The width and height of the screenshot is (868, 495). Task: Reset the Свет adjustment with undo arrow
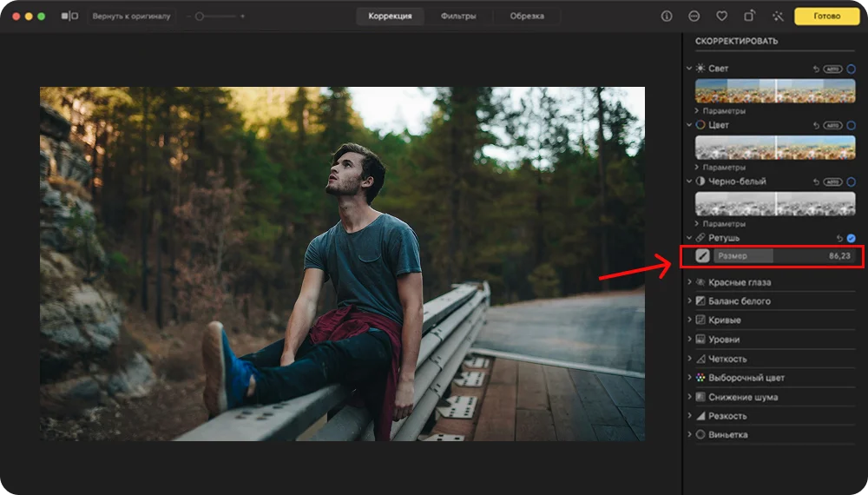[816, 69]
